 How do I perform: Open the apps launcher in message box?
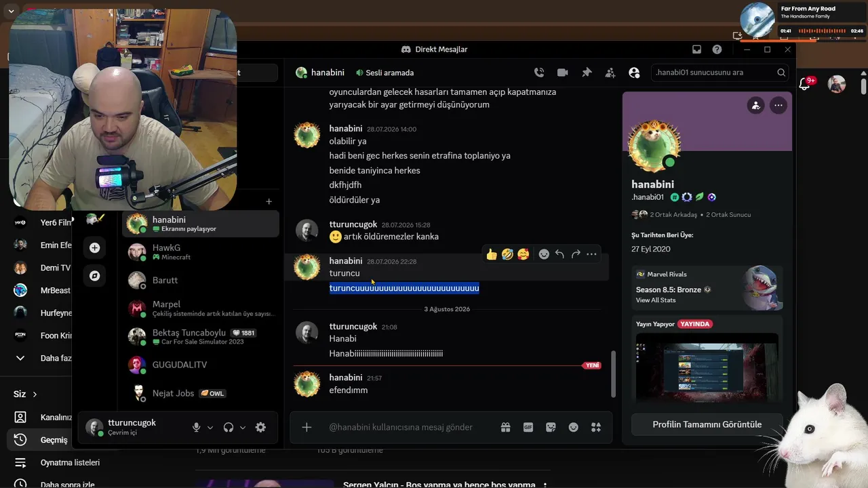(596, 427)
